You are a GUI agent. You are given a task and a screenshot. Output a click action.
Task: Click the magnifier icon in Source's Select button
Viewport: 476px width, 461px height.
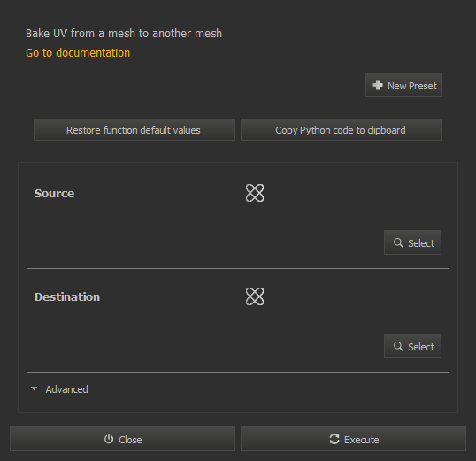398,242
